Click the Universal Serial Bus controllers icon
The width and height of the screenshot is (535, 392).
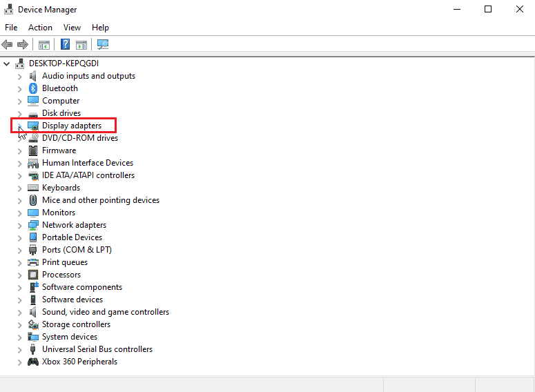(x=32, y=349)
